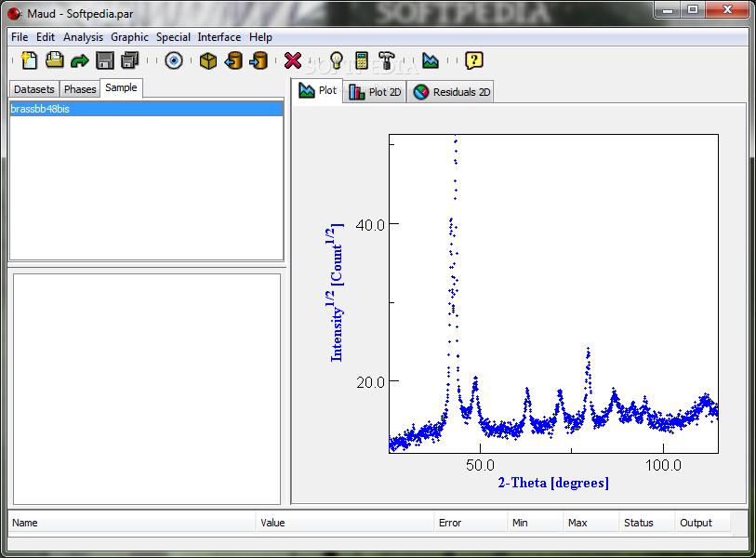Open the Help menu
This screenshot has width=756, height=558.
[260, 37]
